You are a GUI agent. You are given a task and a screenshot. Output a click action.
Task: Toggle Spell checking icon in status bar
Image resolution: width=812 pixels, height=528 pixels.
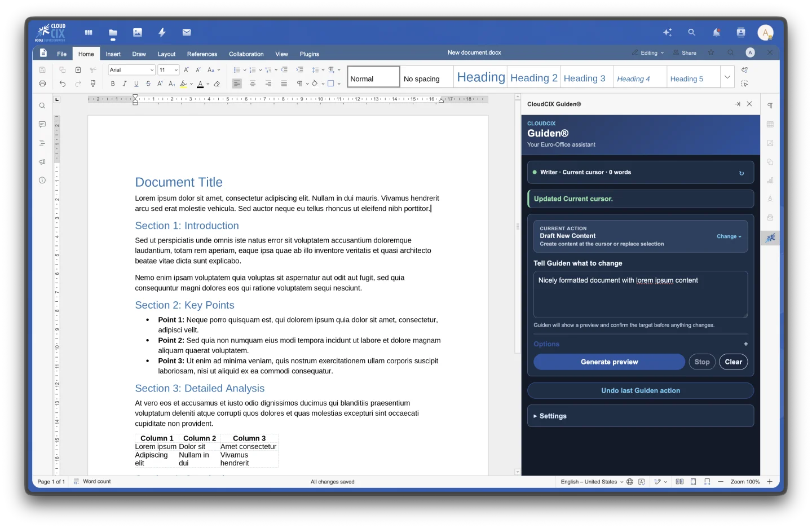[642, 482]
